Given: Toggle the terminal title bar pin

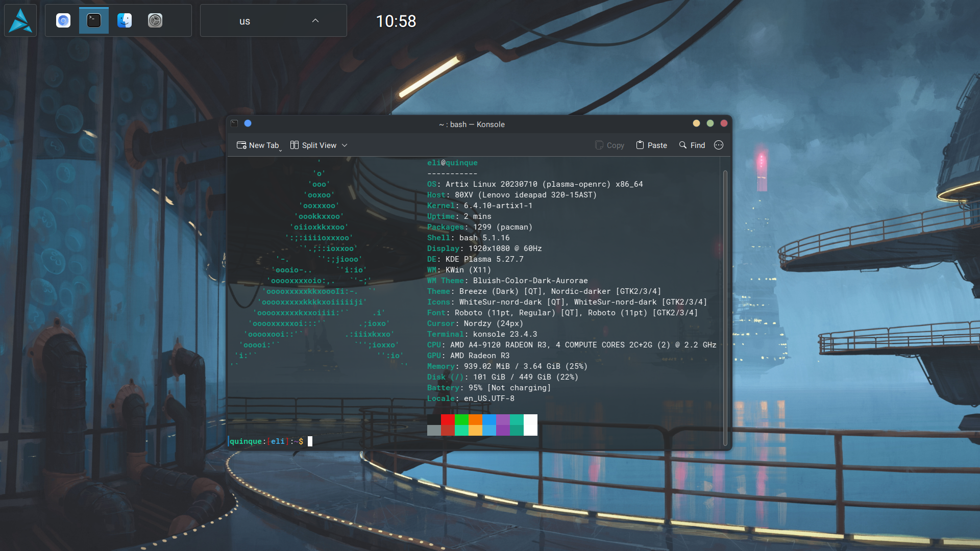Looking at the screenshot, I should click(x=248, y=123).
